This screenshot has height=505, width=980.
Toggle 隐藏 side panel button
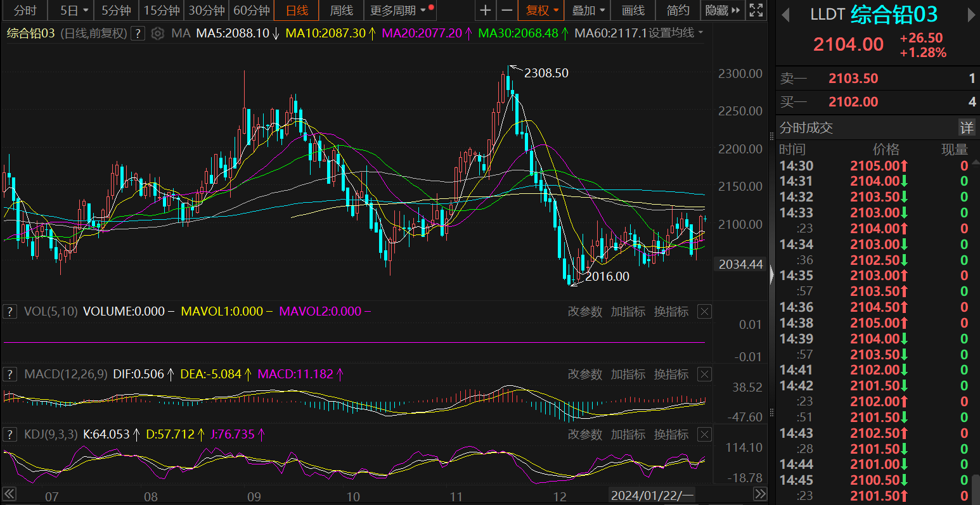pos(723,10)
